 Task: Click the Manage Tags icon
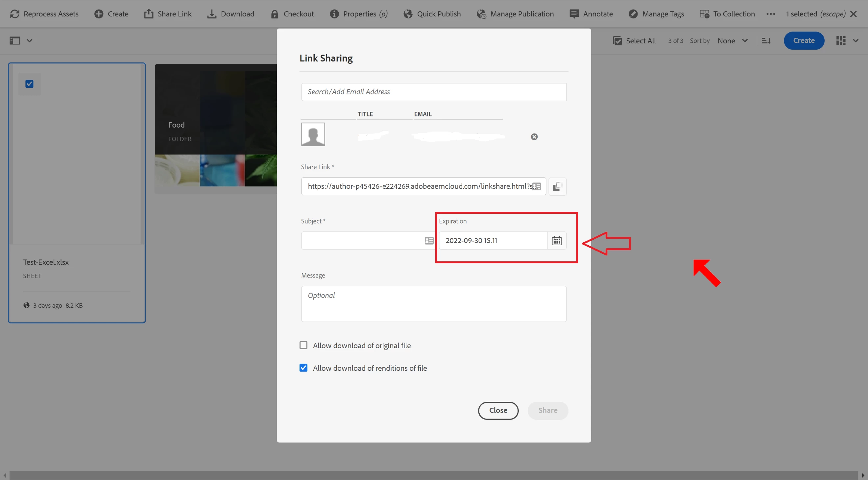coord(633,14)
